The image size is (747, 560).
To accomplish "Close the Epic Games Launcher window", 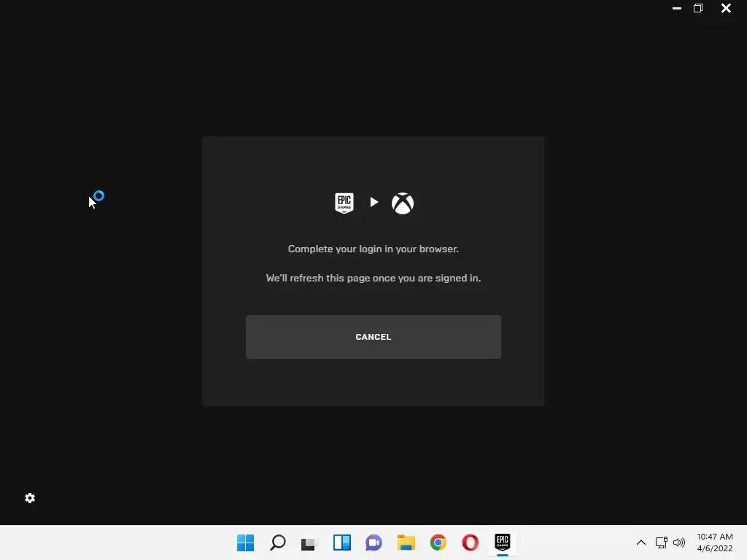I will click(x=726, y=8).
